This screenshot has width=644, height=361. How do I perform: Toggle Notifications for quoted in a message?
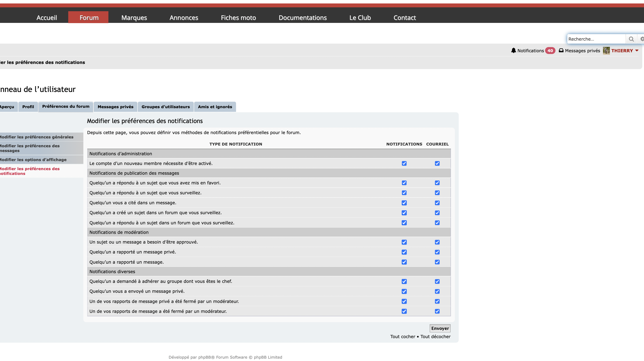404,203
